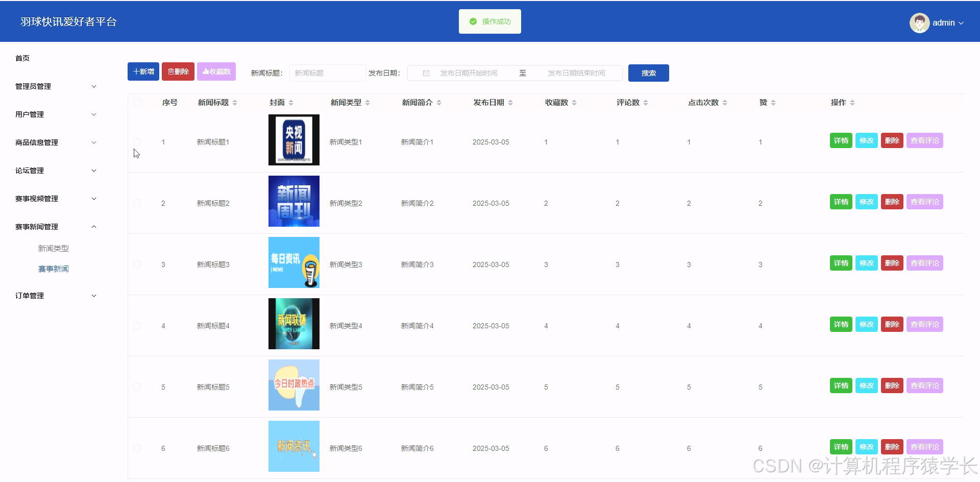Tick the checkbox next to 新闻标题5

point(137,387)
